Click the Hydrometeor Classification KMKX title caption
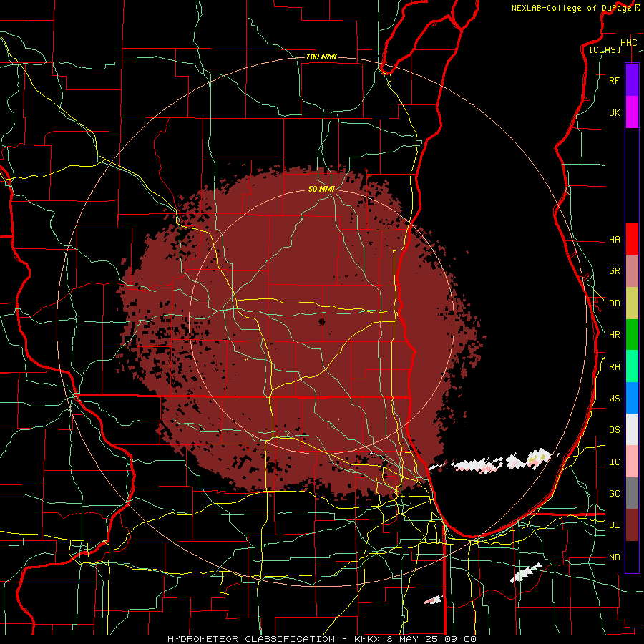Screen dimensions: 644x644 pos(322,639)
